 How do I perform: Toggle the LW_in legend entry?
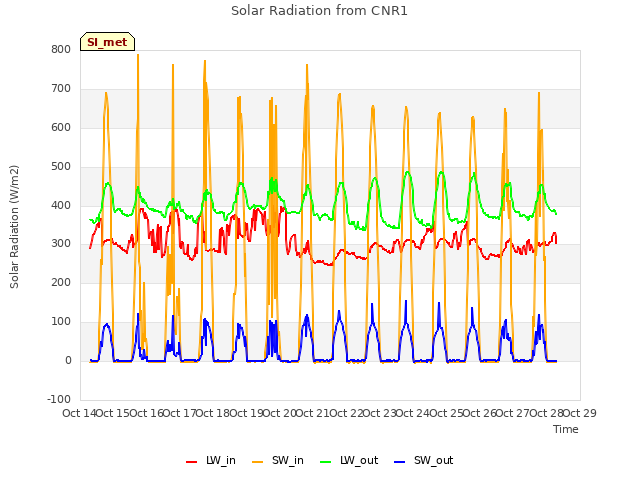coord(211,460)
